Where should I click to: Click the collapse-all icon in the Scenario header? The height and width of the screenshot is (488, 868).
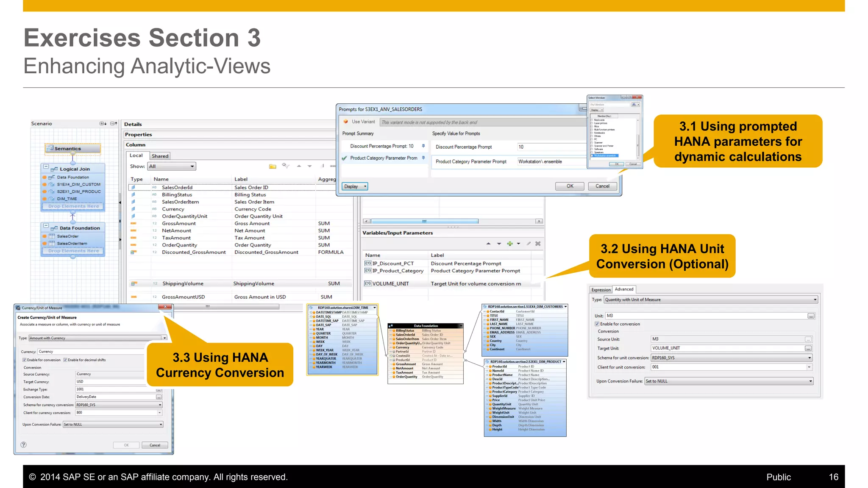(x=113, y=124)
